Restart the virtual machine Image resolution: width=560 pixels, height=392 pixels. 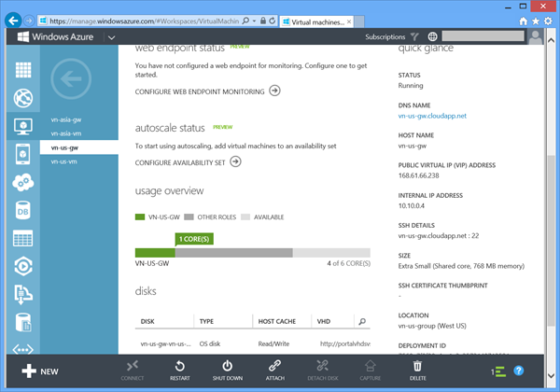coord(179,371)
